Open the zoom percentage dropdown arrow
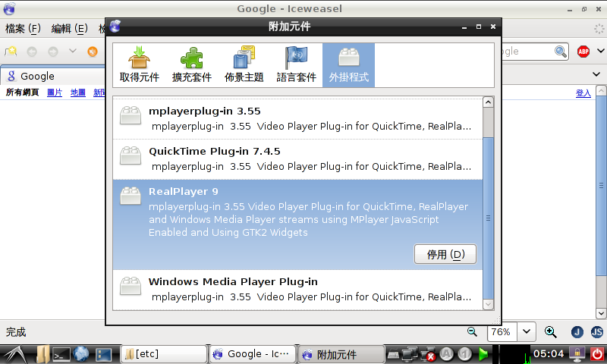 [x=527, y=332]
